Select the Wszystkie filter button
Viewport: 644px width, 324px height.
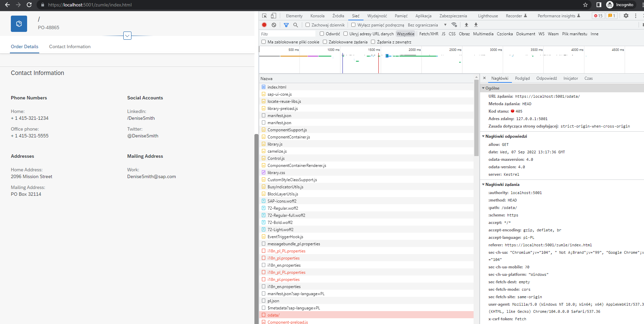point(406,34)
